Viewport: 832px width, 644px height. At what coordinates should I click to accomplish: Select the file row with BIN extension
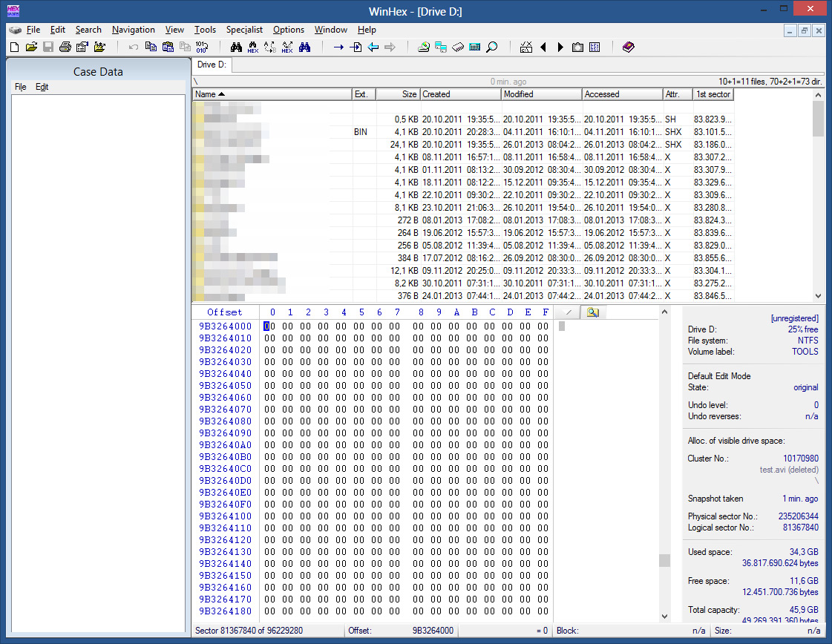click(462, 132)
